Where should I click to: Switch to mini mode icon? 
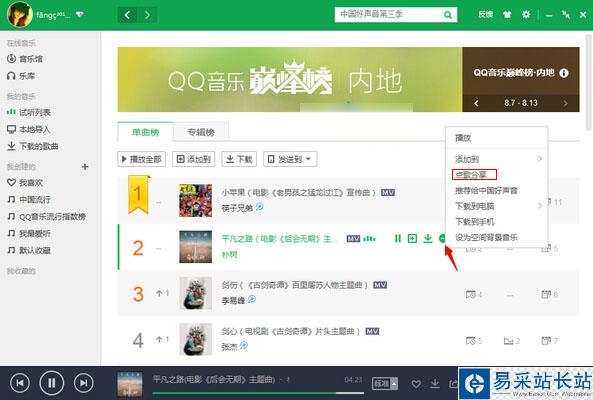(566, 15)
